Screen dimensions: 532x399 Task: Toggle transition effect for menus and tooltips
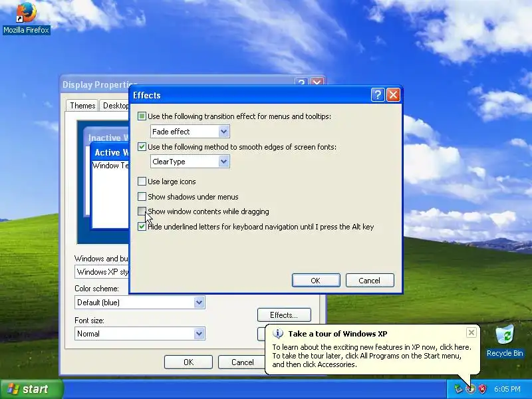click(142, 116)
